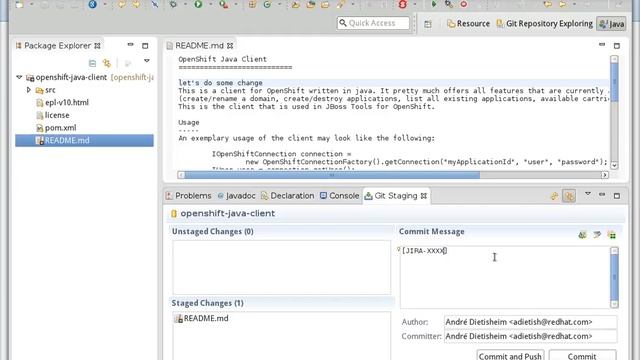
Task: Click the Debug bug icon in the top toolbar
Action: 173,4
